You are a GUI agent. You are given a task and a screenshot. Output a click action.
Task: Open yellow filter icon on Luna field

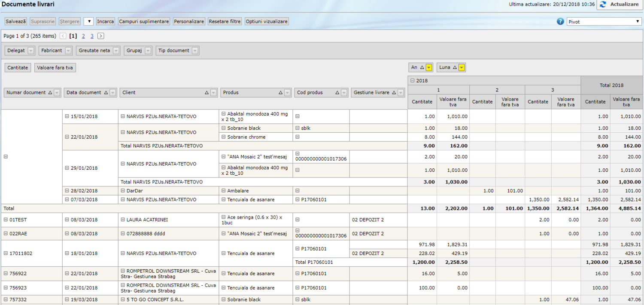[x=461, y=67]
